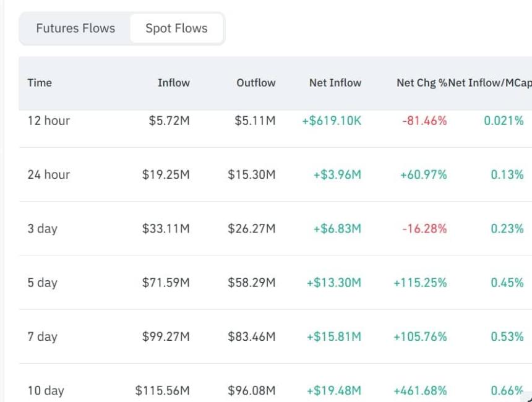532x402 pixels.
Task: Select the 24 hour row label
Action: point(48,174)
